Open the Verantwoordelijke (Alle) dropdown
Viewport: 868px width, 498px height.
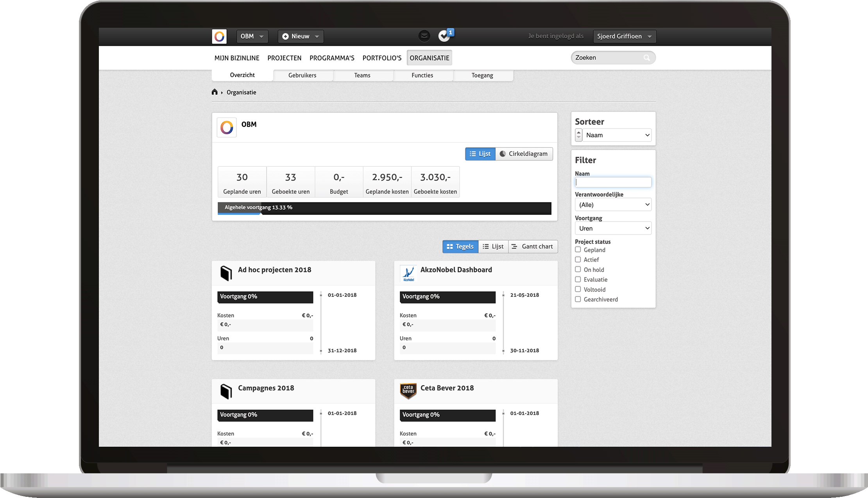click(613, 205)
